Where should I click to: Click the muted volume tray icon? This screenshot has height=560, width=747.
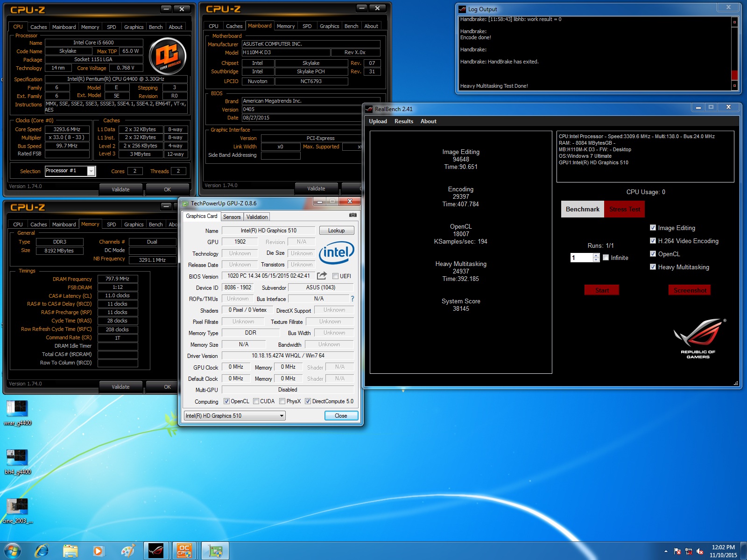click(700, 551)
